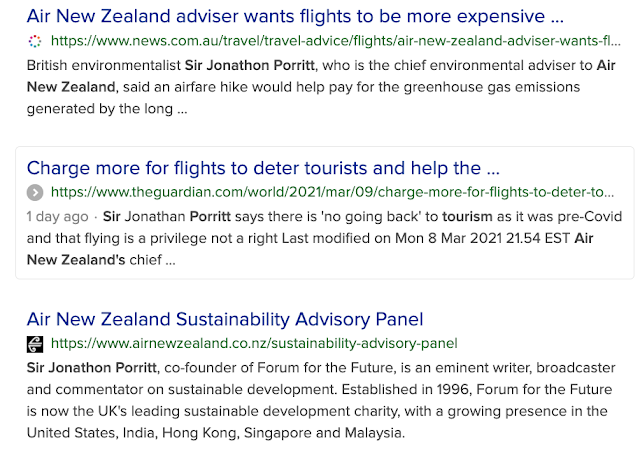Click 'greenhouse gas emissions' text in first snippet
Viewport: 640px width, 453px height.
pyautogui.click(x=492, y=87)
